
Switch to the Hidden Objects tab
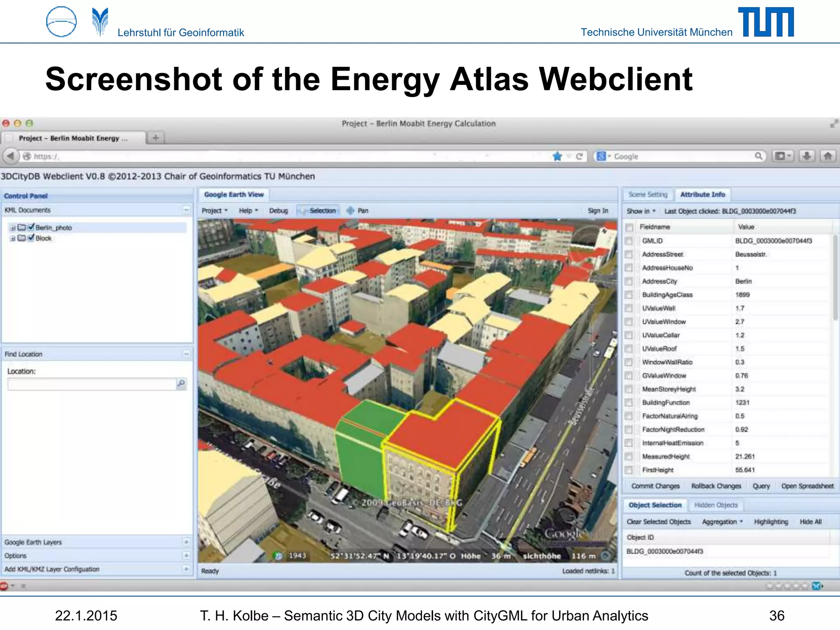tap(716, 505)
